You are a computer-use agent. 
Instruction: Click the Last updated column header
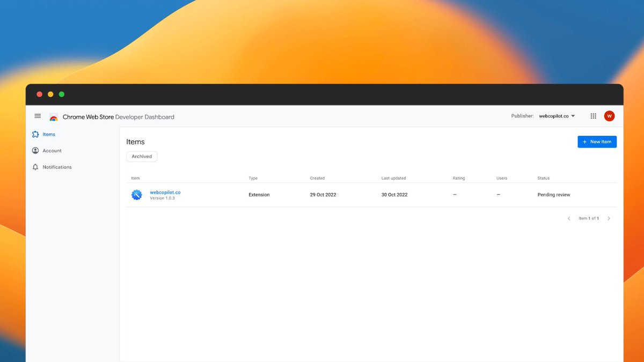[393, 178]
